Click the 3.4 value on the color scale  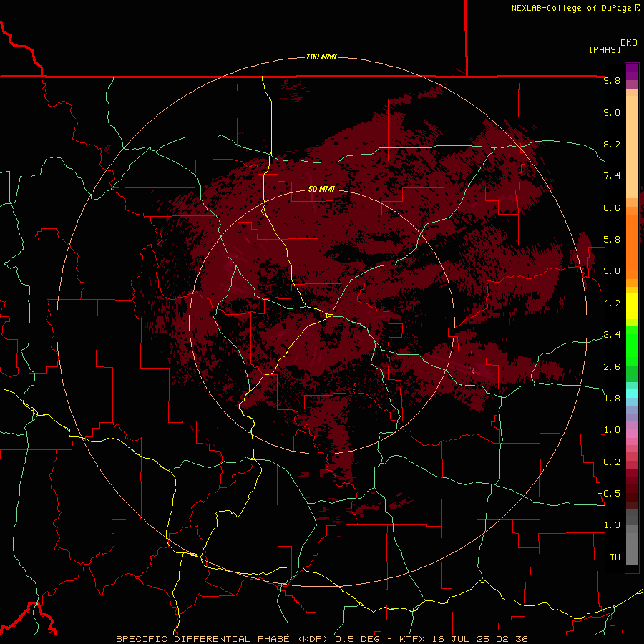612,335
